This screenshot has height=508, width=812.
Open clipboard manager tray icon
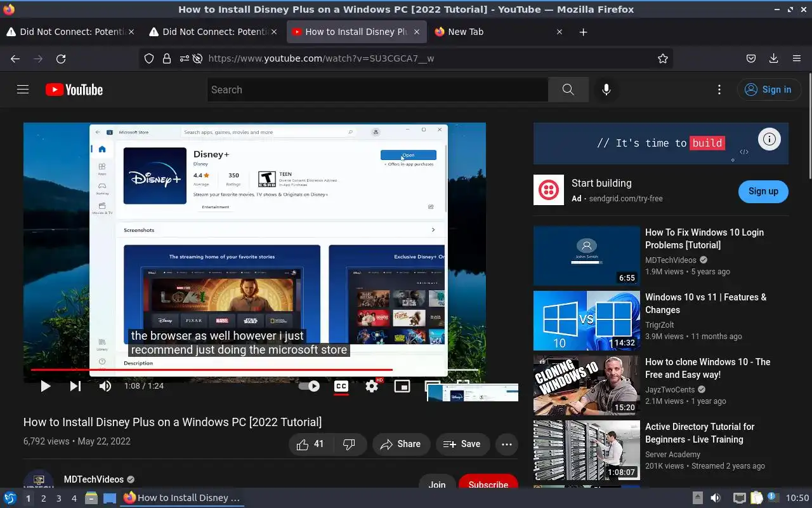(756, 498)
